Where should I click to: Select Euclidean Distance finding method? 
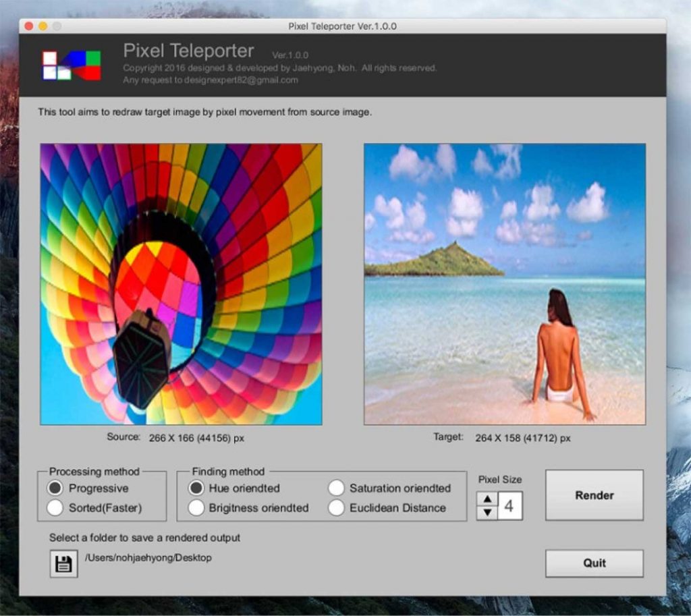pyautogui.click(x=337, y=507)
